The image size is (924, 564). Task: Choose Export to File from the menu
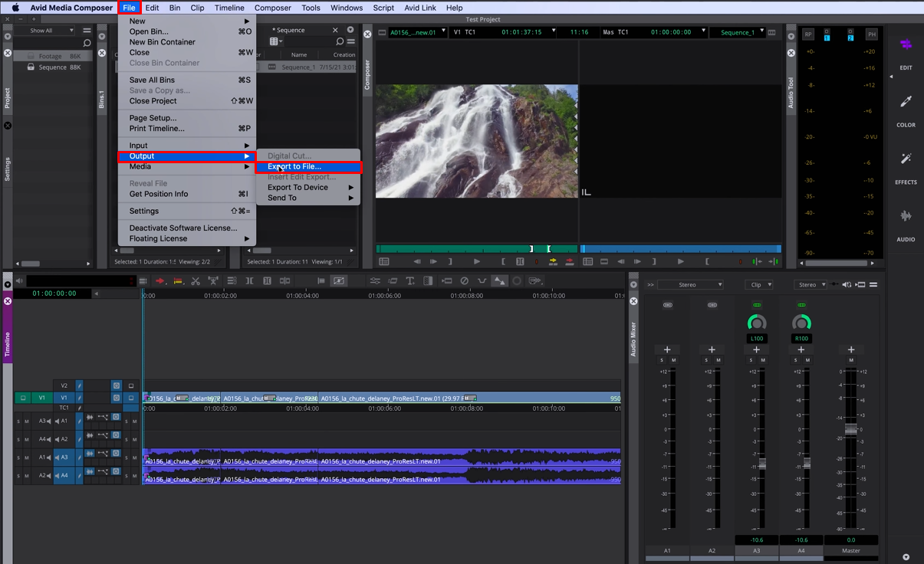coord(295,166)
